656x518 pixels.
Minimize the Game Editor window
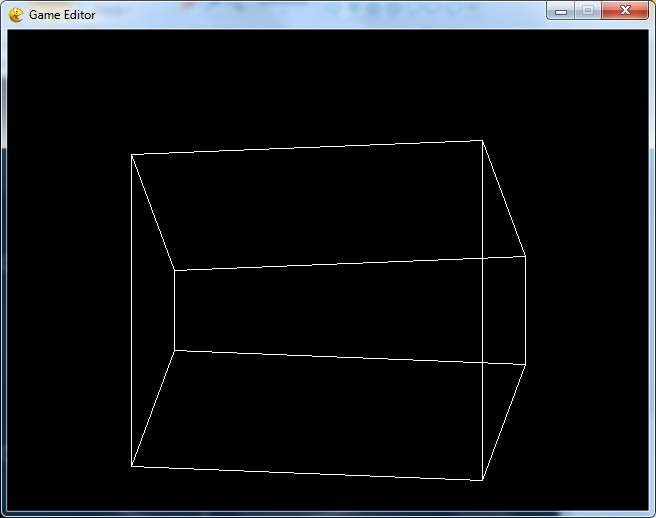click(x=561, y=11)
